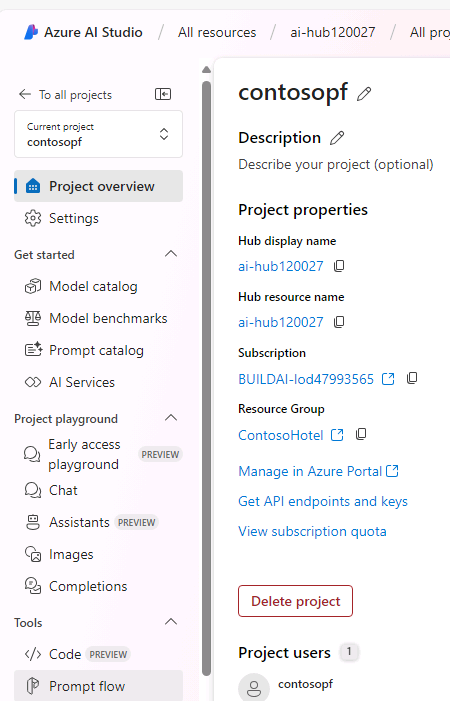Copy the Hub display name value
Image resolution: width=450 pixels, height=701 pixels.
point(339,266)
